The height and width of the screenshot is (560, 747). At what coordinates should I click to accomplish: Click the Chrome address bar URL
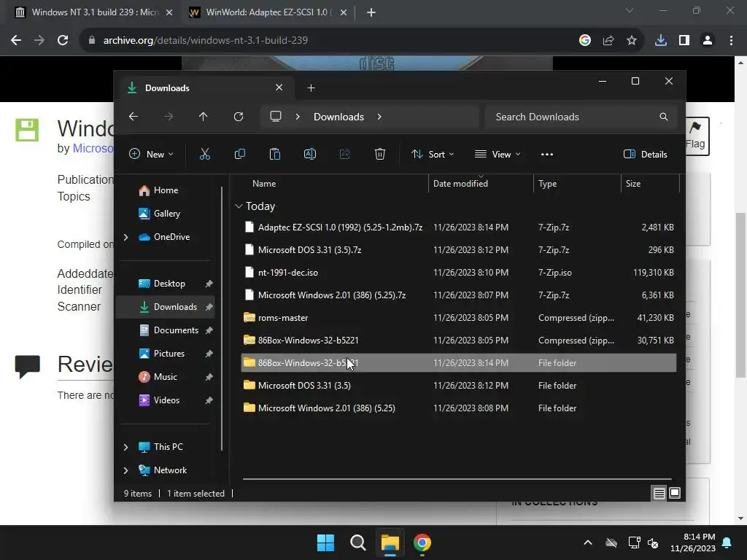click(205, 41)
